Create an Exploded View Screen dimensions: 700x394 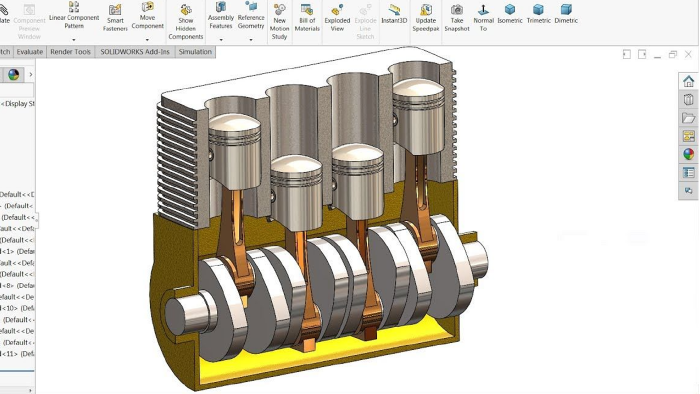pos(337,18)
